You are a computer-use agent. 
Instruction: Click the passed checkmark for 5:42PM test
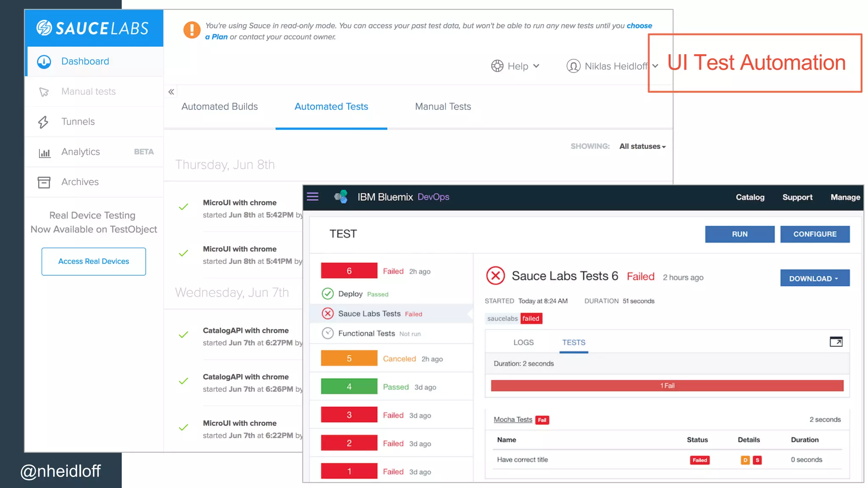[184, 207]
